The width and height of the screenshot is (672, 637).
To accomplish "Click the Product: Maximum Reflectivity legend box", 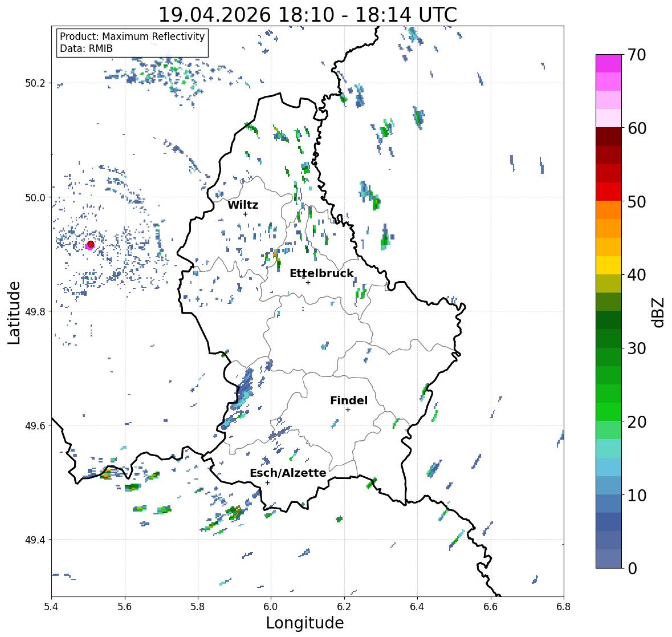I will pos(132,42).
